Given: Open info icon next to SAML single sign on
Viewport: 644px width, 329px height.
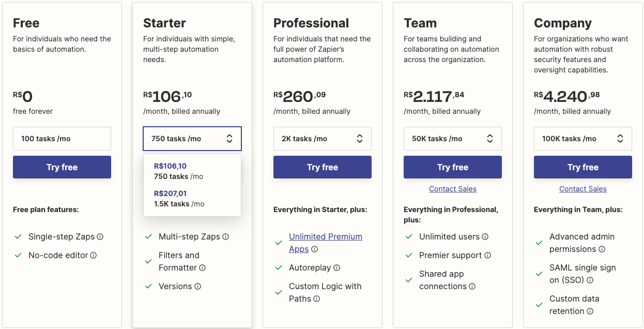Looking at the screenshot, I should tap(590, 280).
